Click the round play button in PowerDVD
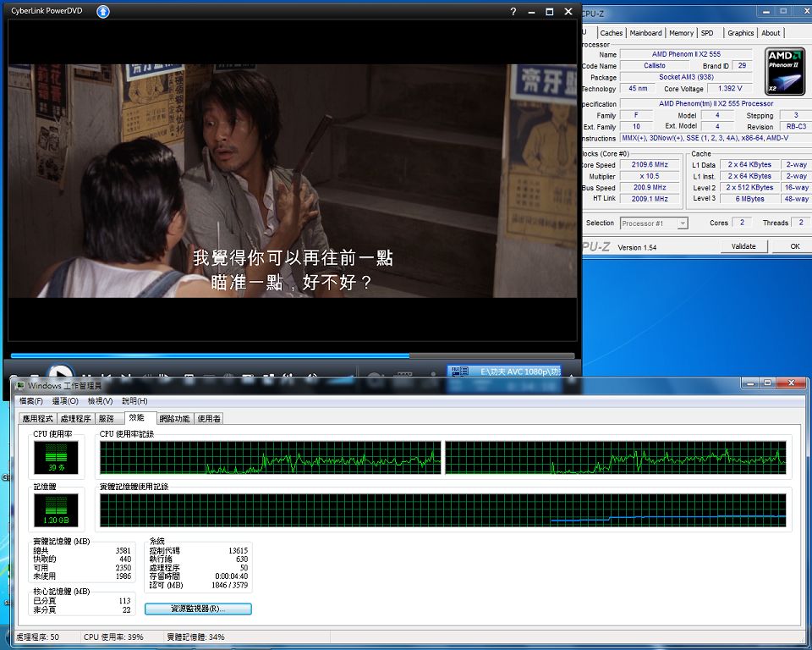 60,373
